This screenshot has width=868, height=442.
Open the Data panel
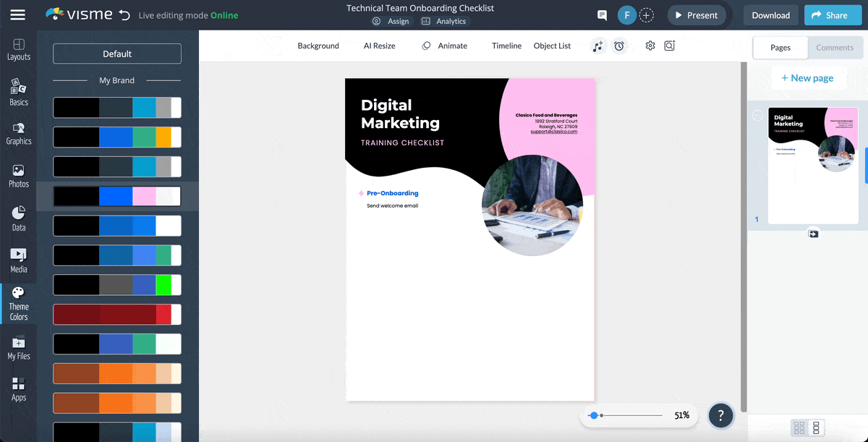(x=18, y=215)
